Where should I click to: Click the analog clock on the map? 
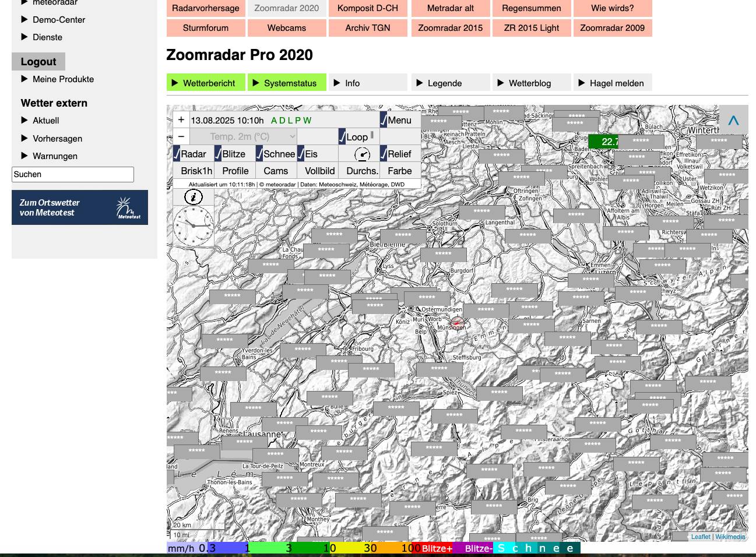pyautogui.click(x=194, y=225)
